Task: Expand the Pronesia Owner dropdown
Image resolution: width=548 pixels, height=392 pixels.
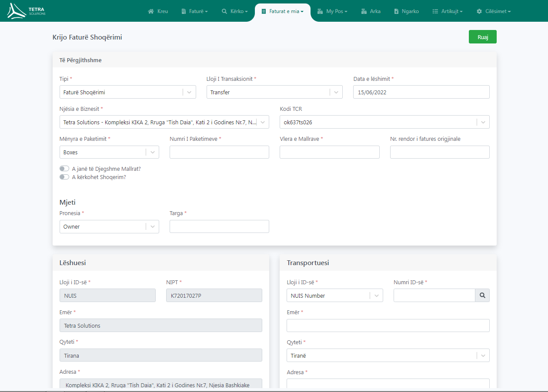Action: [x=109, y=226]
